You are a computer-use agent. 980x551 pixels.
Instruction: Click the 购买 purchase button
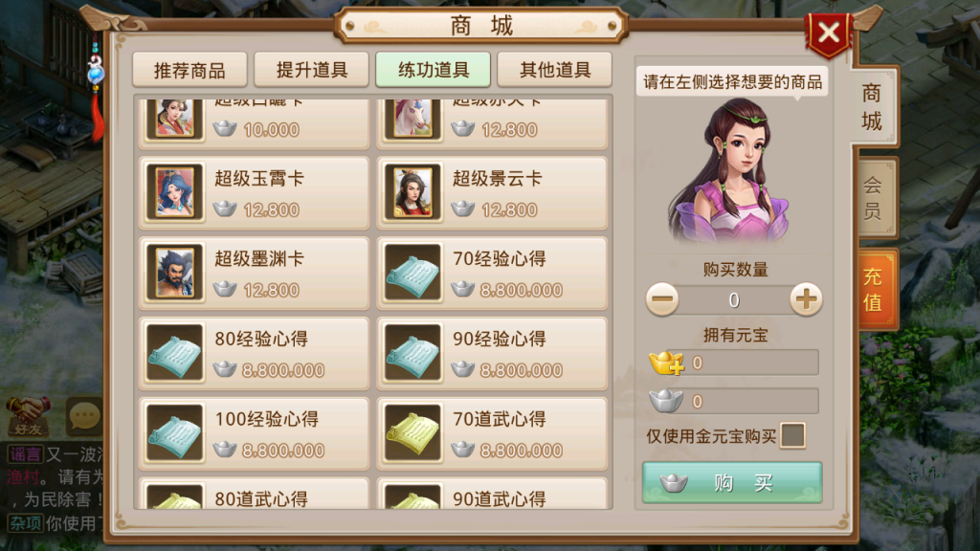(x=732, y=482)
